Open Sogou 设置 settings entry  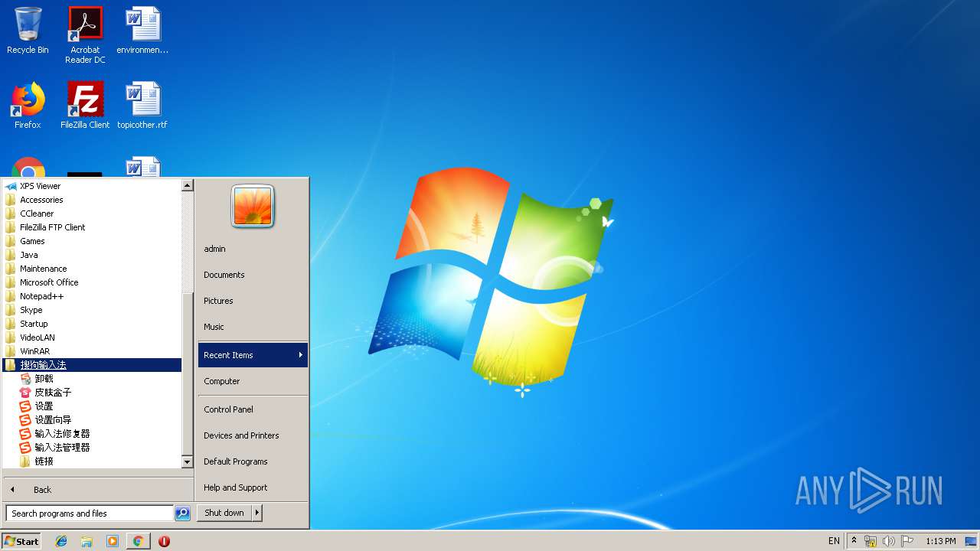[x=92, y=406]
